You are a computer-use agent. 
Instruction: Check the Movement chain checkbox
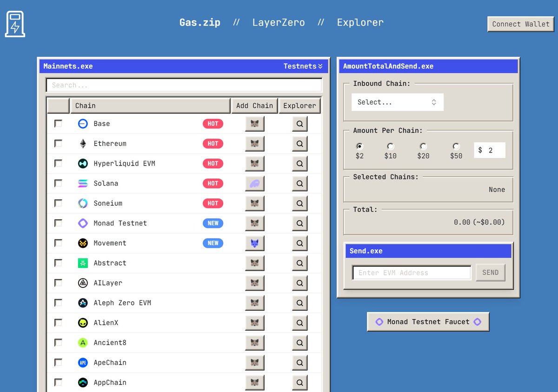58,243
